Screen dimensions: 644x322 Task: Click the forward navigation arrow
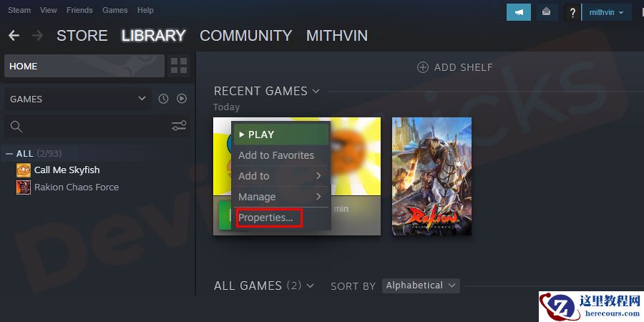[x=37, y=36]
